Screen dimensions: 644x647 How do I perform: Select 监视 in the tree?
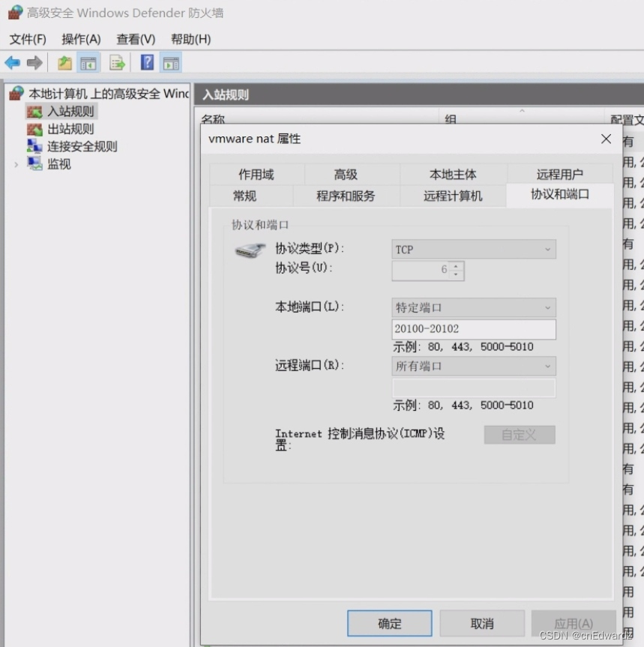[59, 164]
